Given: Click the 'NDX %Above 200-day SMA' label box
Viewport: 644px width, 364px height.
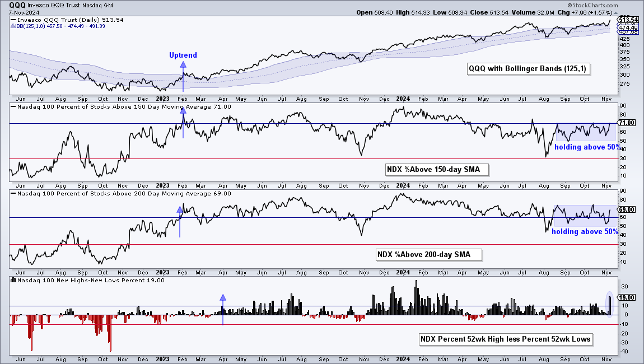Looking at the screenshot, I should click(x=428, y=254).
